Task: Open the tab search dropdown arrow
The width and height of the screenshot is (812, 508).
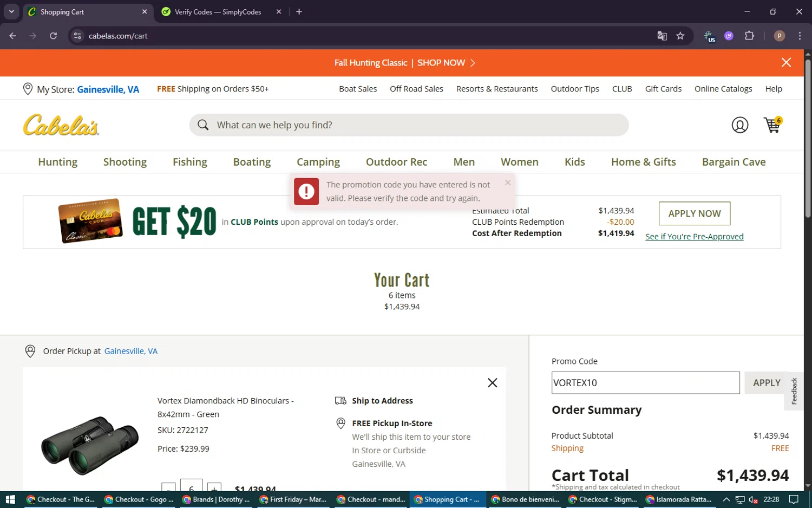Action: 11,11
